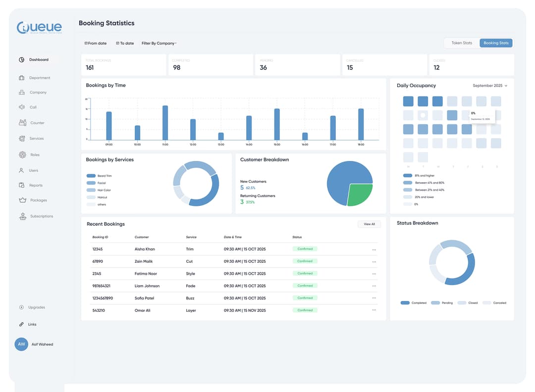
Task: Select the 81% and higher occupancy swatch
Action: [x=408, y=175]
